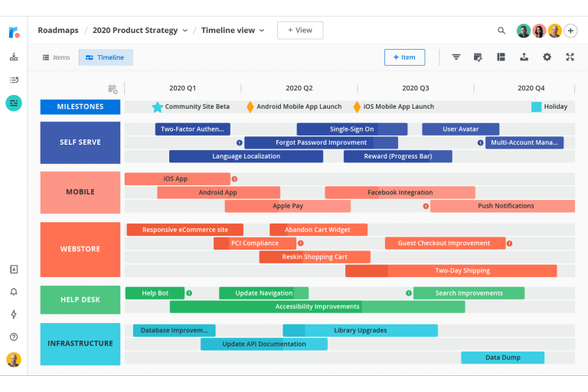Open Responsive eCommerce site item
Viewport: 588px width, 392px height.
click(185, 230)
